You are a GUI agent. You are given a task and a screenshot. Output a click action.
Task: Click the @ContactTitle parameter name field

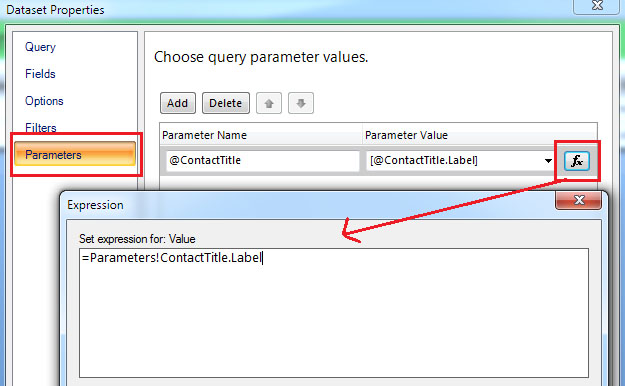click(x=263, y=160)
